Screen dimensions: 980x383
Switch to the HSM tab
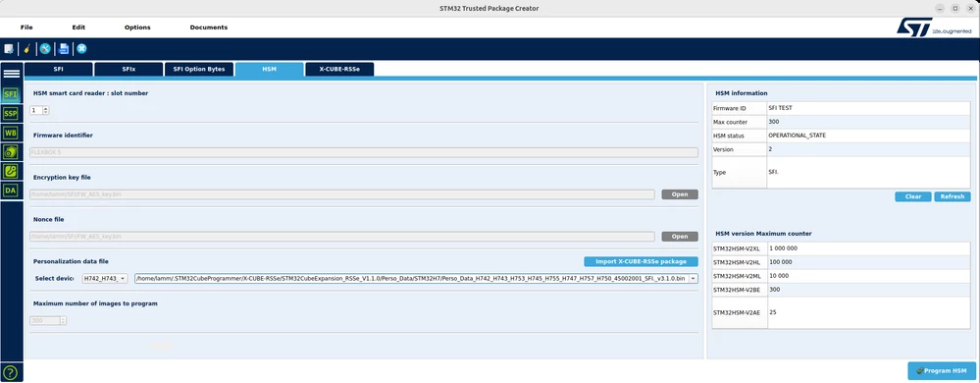[270, 70]
